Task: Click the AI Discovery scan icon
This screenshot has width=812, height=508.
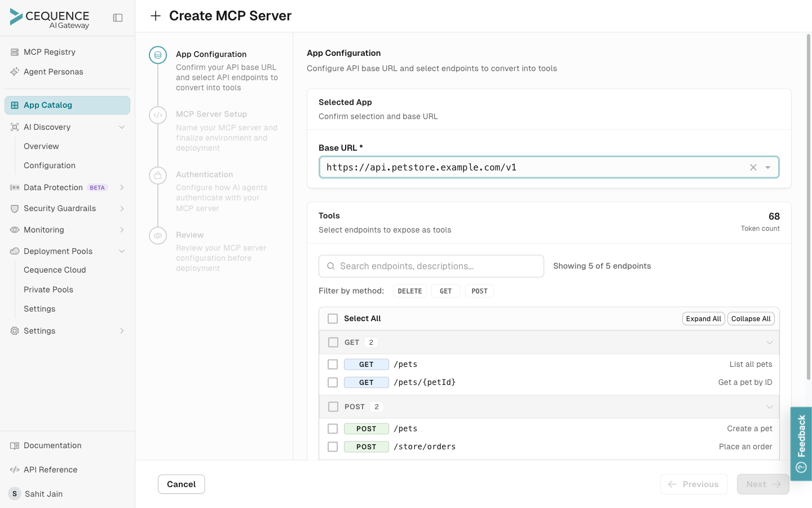Action: 15,127
